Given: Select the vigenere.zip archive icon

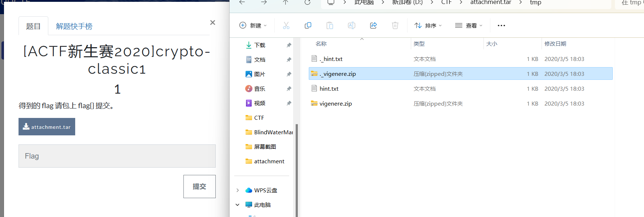Looking at the screenshot, I should (314, 103).
